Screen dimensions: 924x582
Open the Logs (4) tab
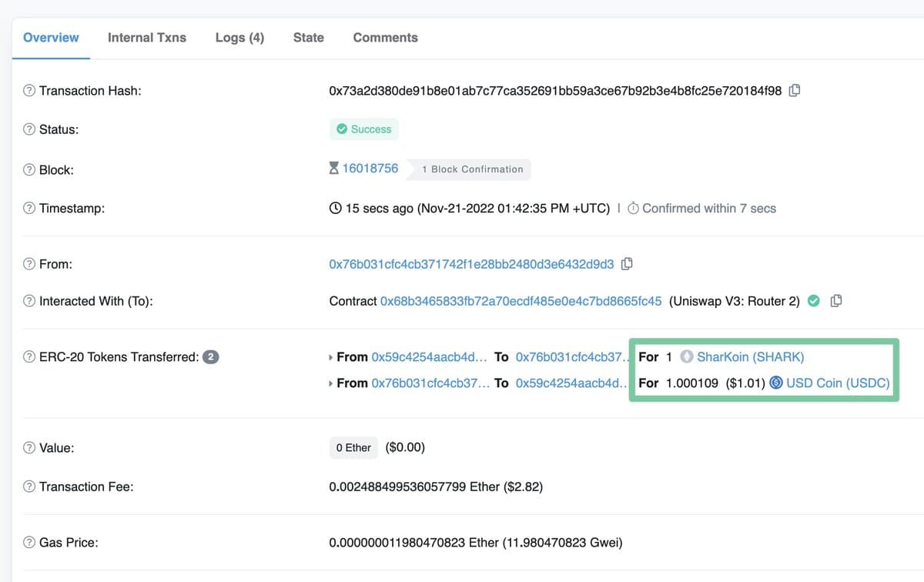pyautogui.click(x=239, y=38)
